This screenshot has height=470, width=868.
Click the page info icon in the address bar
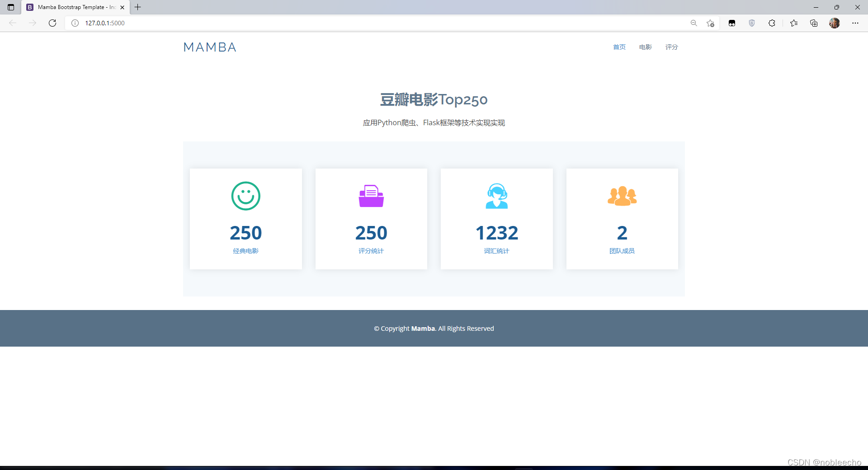pos(75,23)
